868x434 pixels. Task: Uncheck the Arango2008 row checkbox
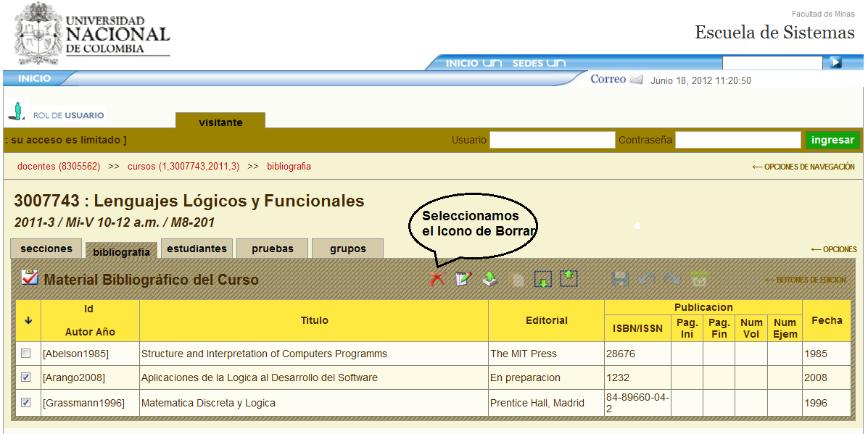[26, 377]
